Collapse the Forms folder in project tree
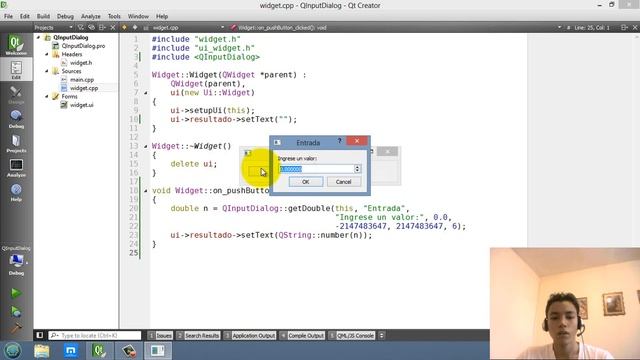Viewport: 640px width, 360px height. (47, 96)
